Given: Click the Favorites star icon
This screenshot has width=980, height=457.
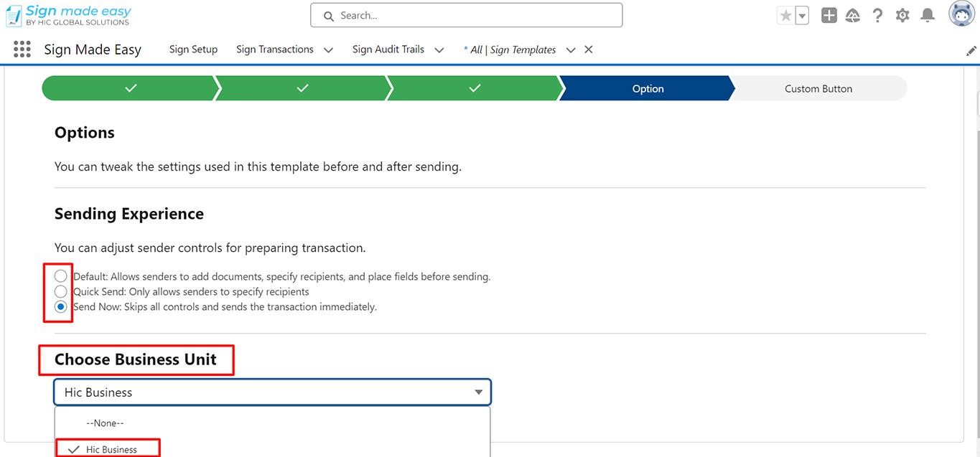Looking at the screenshot, I should 785,15.
